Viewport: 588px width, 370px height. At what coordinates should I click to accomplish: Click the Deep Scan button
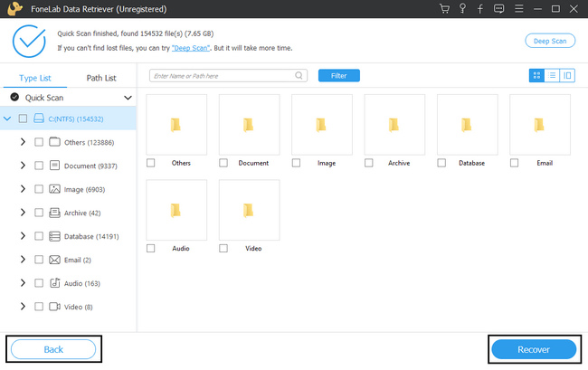(x=550, y=41)
